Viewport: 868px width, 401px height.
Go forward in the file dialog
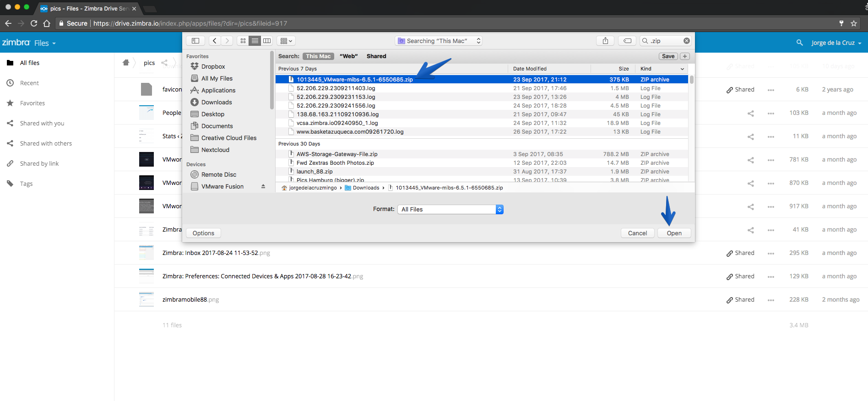click(x=227, y=41)
